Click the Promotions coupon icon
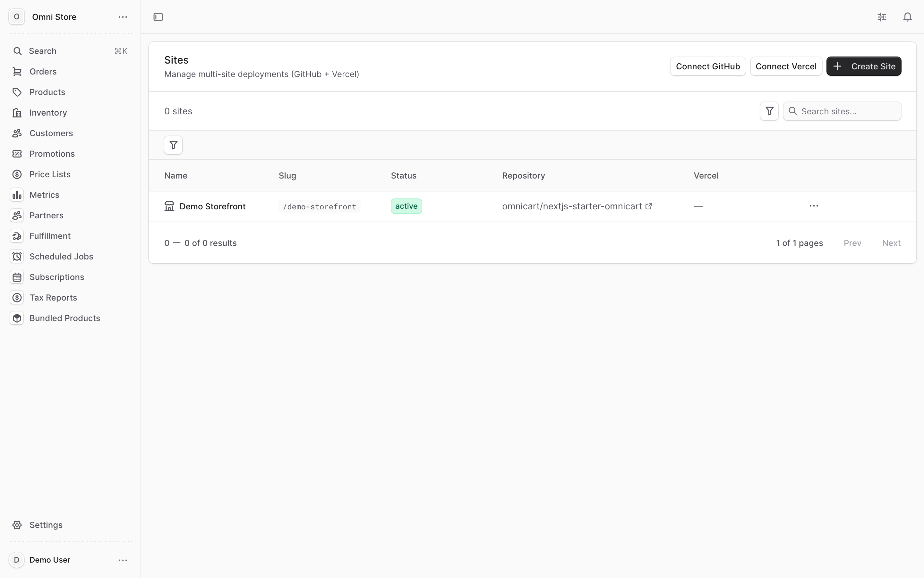The height and width of the screenshot is (578, 924). coord(17,154)
